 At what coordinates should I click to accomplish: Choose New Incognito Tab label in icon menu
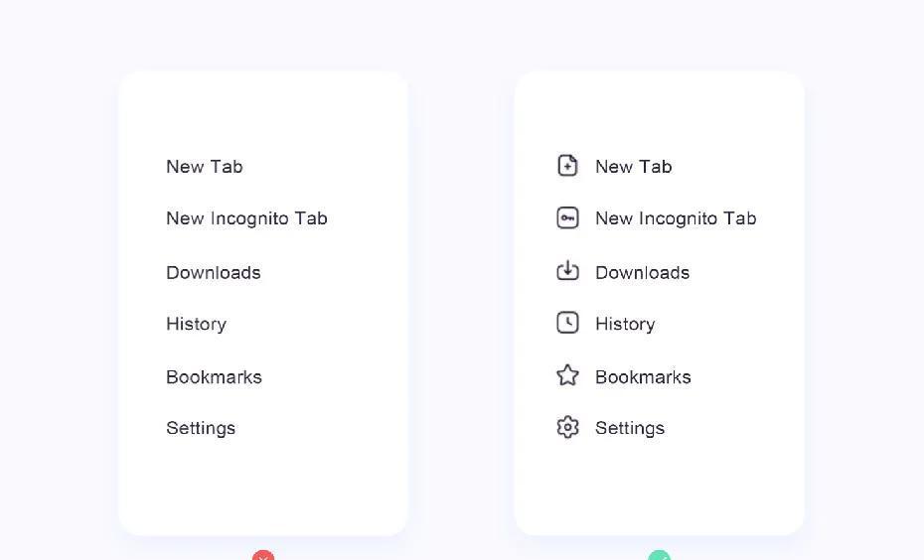coord(676,218)
